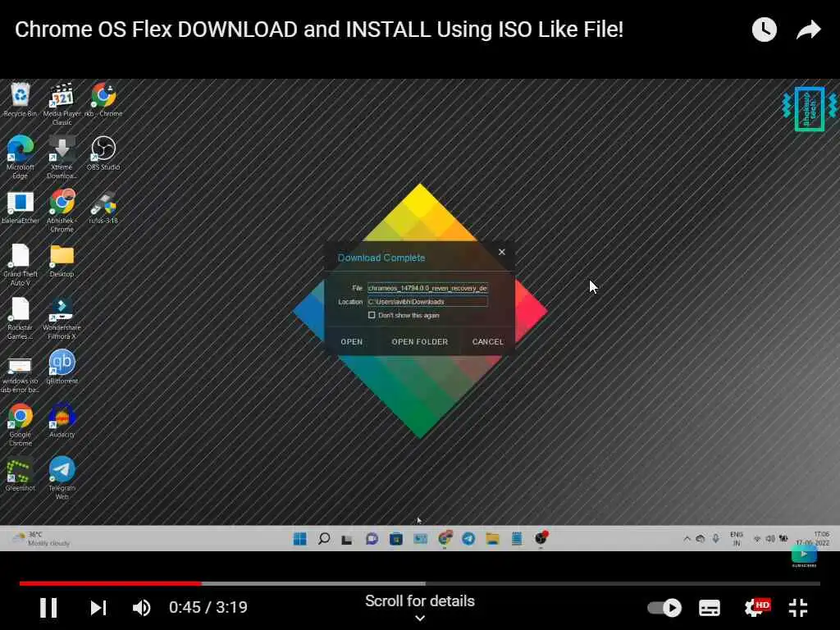Turn on subtitles/closed captions
Screen dimensions: 840x630
[710, 608]
